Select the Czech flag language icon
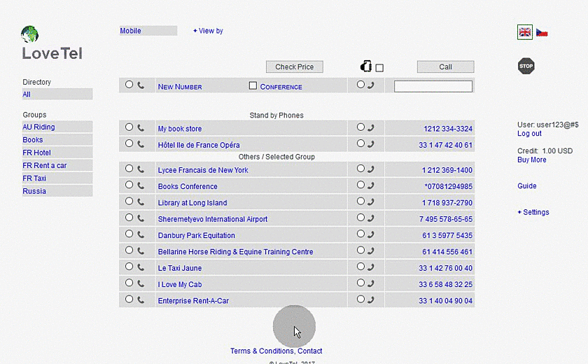The image size is (588, 364). coord(542,32)
